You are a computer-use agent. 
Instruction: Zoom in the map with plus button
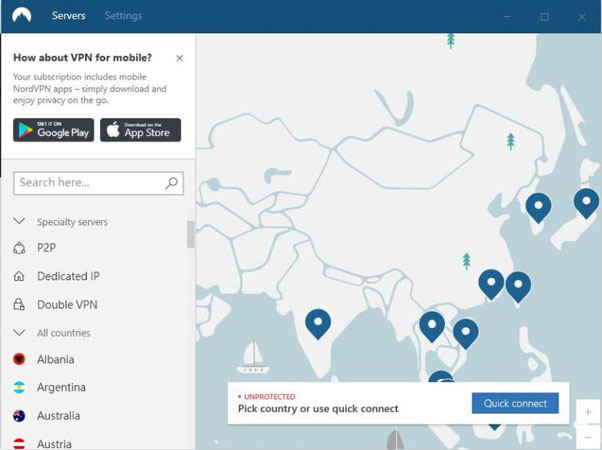(589, 412)
